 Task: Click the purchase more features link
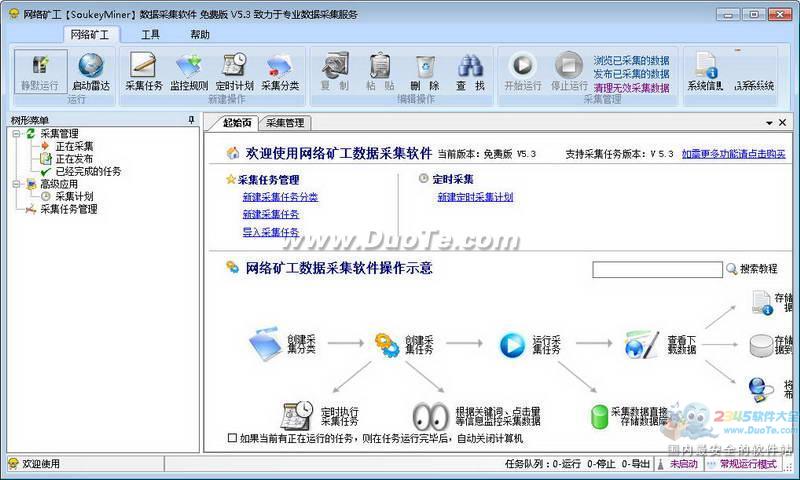734,154
